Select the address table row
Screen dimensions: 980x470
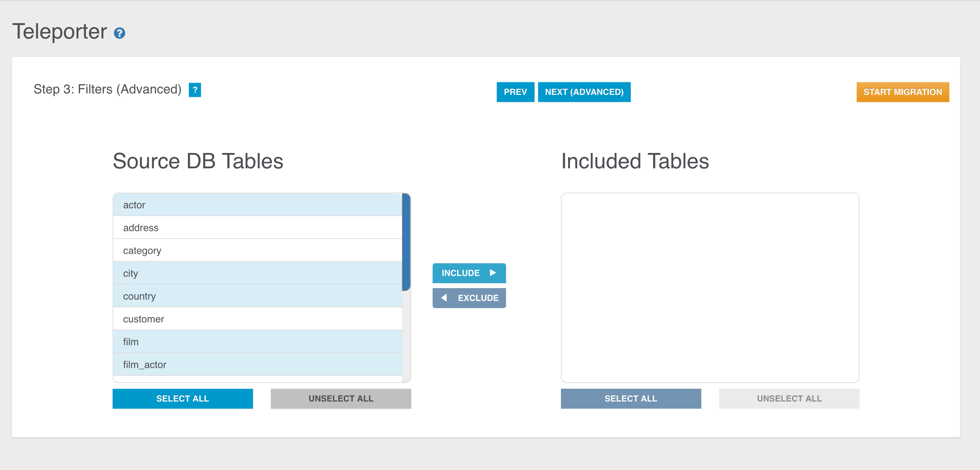(x=257, y=228)
